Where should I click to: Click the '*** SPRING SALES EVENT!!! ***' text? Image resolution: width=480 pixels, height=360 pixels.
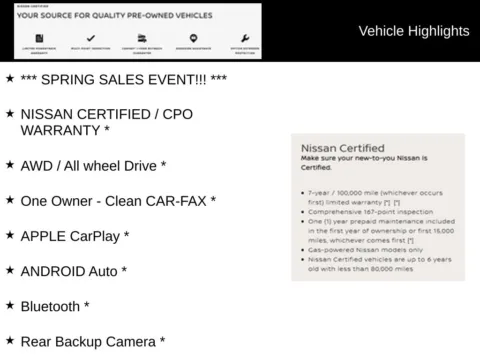pyautogui.click(x=124, y=80)
